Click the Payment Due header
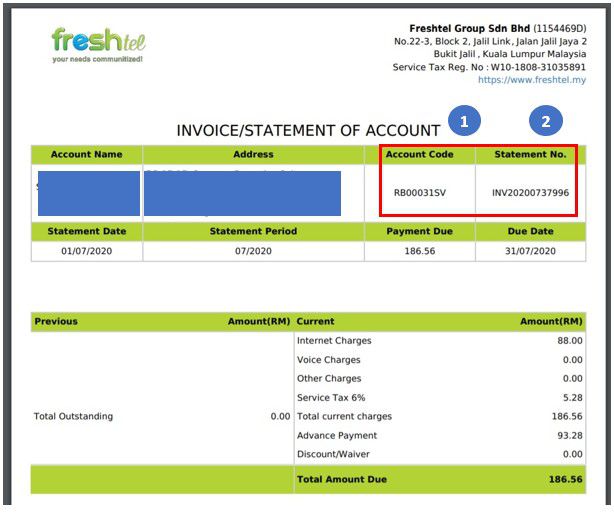The image size is (614, 518). (419, 231)
